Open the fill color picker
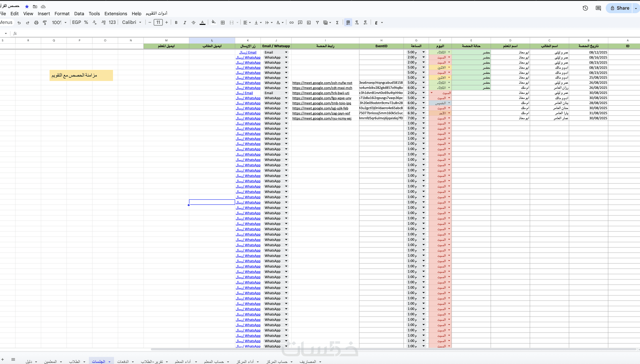This screenshot has width=640, height=364. [213, 23]
